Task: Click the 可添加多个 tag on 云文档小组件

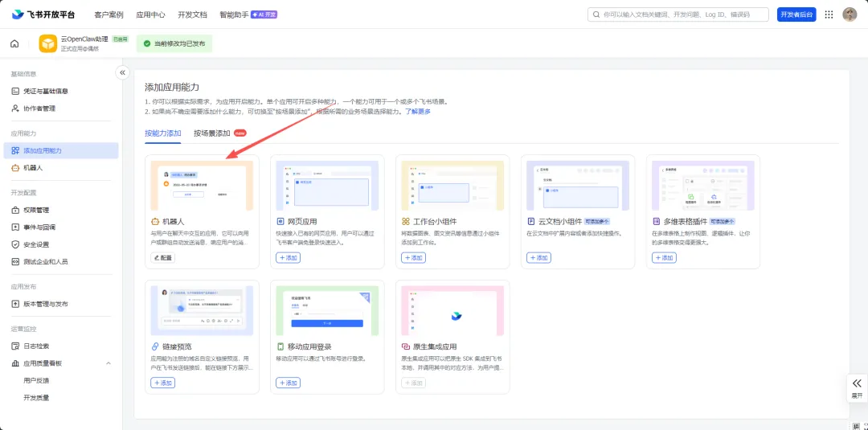Action: tap(597, 221)
